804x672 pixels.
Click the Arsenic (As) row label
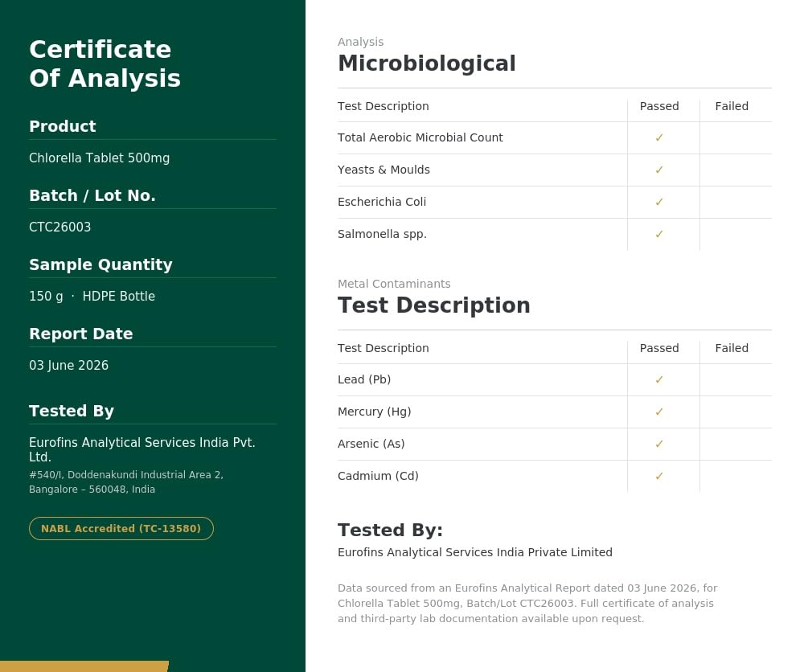coord(371,444)
